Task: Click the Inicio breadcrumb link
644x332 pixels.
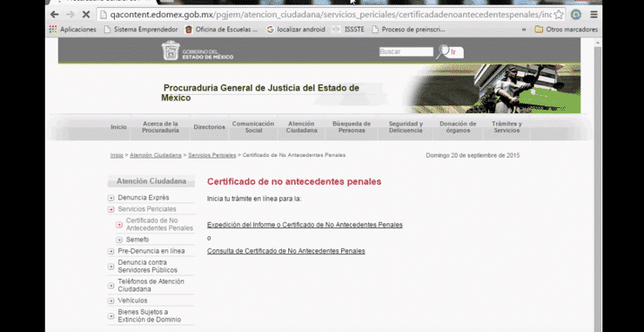Action: [x=117, y=155]
